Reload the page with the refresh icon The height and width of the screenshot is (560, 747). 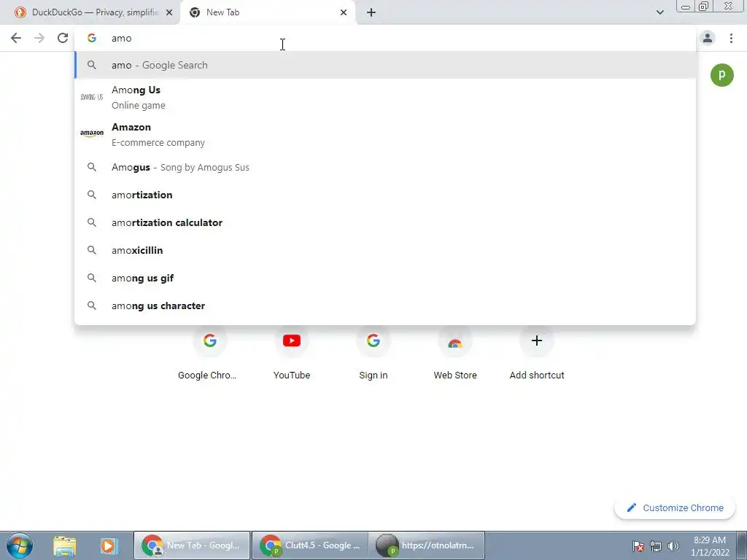[63, 38]
